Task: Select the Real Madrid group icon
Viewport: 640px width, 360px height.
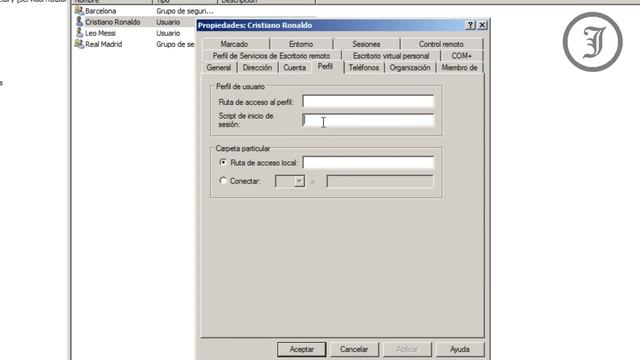Action: pyautogui.click(x=79, y=44)
